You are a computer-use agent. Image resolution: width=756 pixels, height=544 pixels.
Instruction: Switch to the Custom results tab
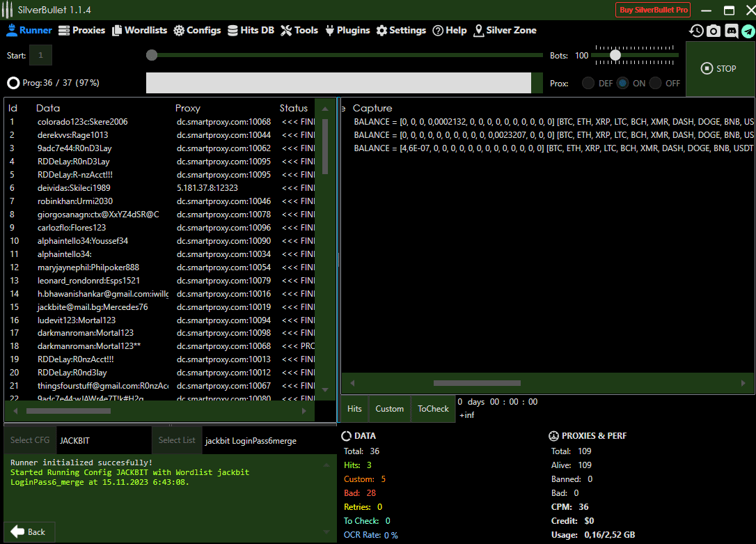(389, 409)
